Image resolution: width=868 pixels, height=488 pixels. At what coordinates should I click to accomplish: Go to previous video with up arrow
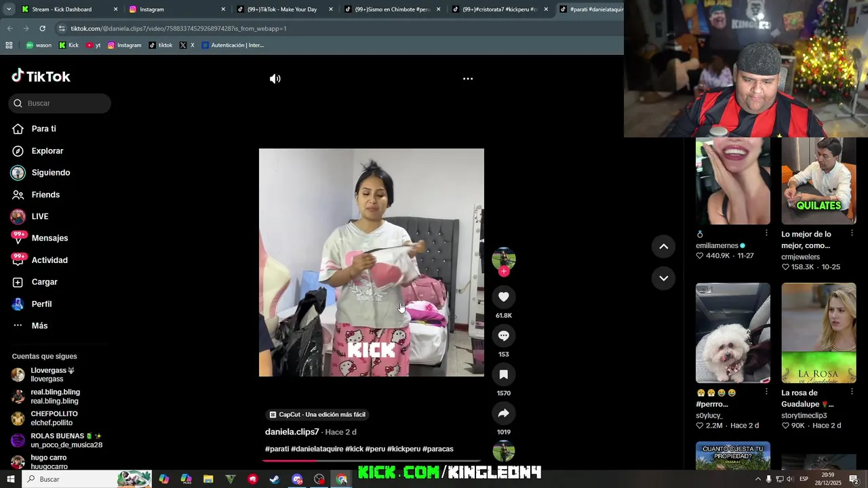click(x=663, y=247)
